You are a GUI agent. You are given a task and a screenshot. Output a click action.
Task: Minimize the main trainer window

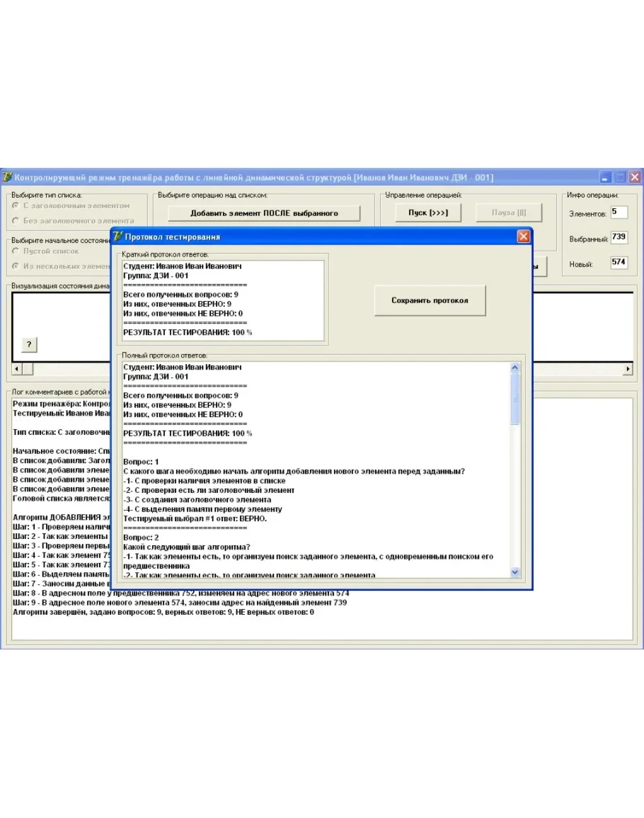click(x=606, y=177)
